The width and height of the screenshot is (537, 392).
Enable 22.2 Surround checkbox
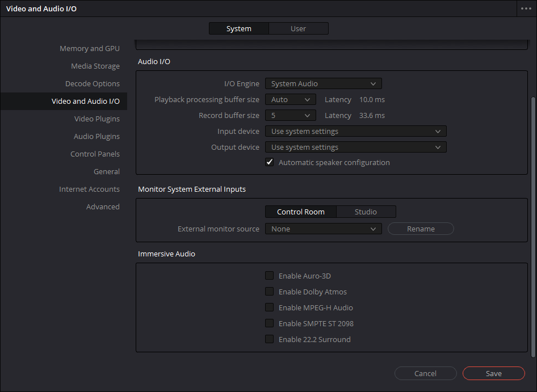pos(270,339)
